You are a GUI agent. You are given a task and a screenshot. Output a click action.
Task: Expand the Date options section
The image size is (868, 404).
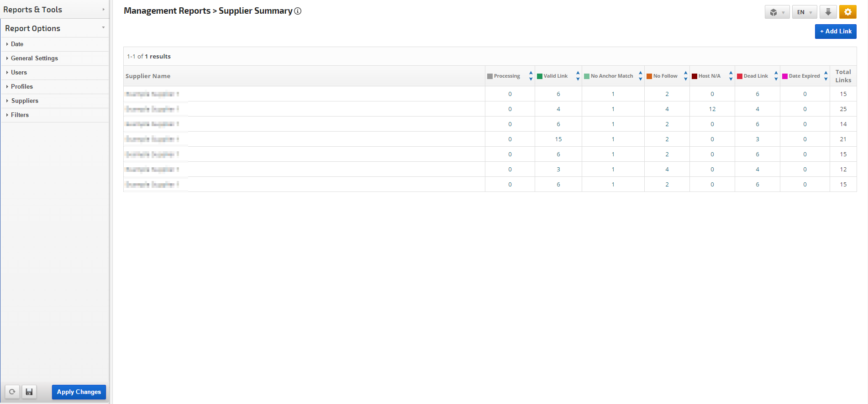[17, 44]
